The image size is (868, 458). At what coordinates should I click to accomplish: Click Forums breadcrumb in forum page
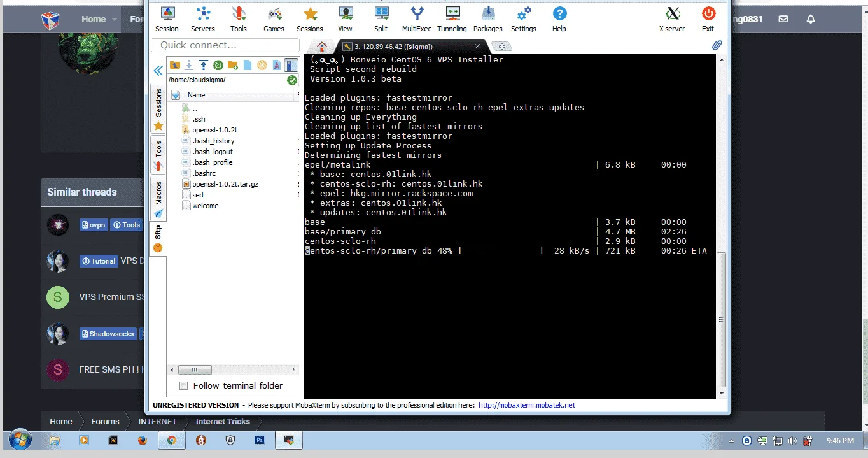(105, 421)
